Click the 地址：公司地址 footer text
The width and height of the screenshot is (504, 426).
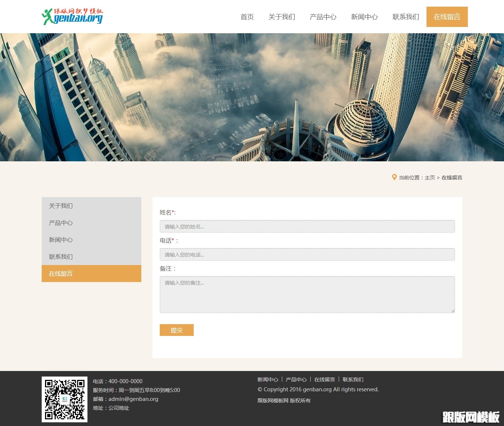point(111,408)
